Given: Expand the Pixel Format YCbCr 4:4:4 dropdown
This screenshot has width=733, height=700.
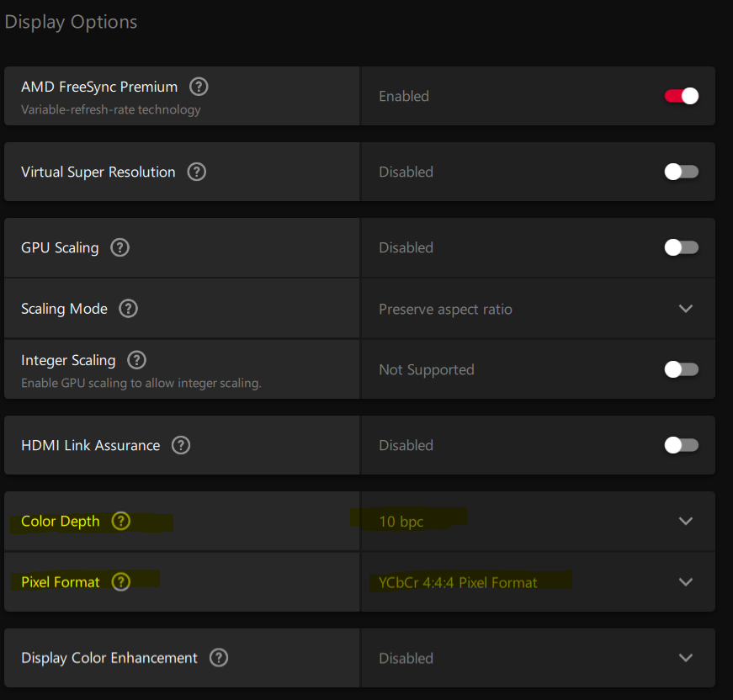Looking at the screenshot, I should pyautogui.click(x=538, y=582).
